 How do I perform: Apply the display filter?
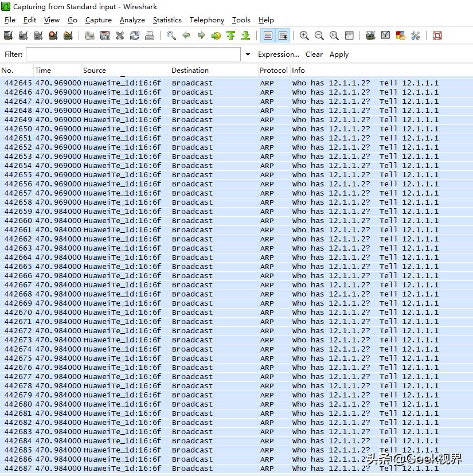coord(339,54)
